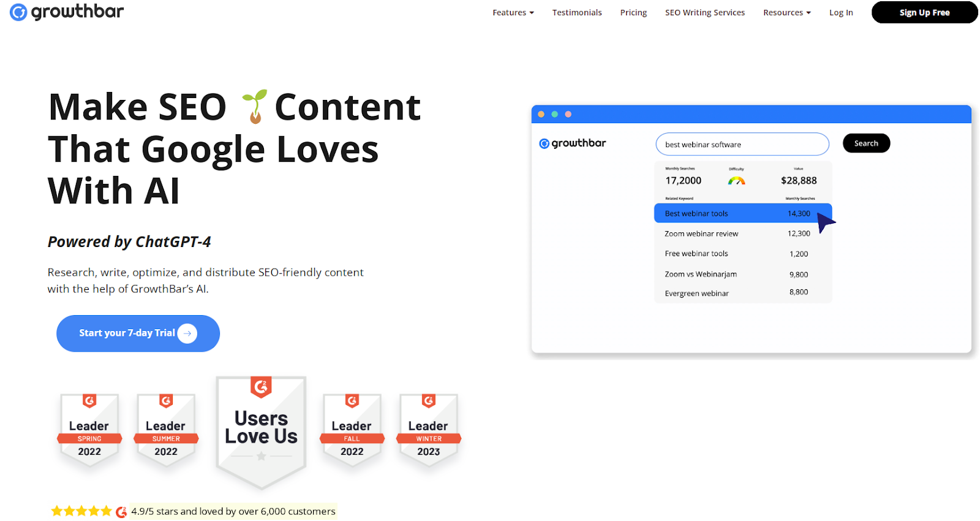
Task: Click the difficulty gauge icon
Action: click(736, 180)
